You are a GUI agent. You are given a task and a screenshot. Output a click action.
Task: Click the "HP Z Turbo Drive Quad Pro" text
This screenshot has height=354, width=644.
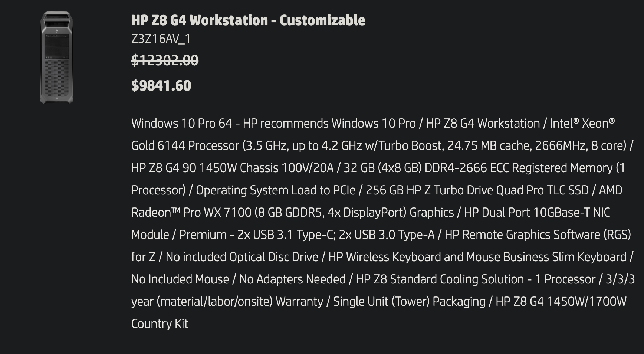[x=475, y=190]
